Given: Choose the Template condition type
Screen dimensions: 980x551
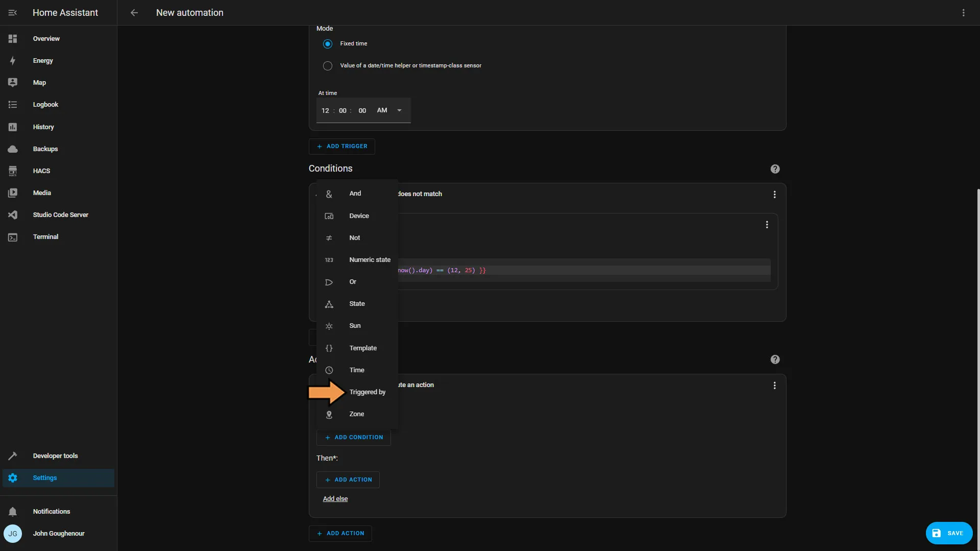Looking at the screenshot, I should click(357, 348).
